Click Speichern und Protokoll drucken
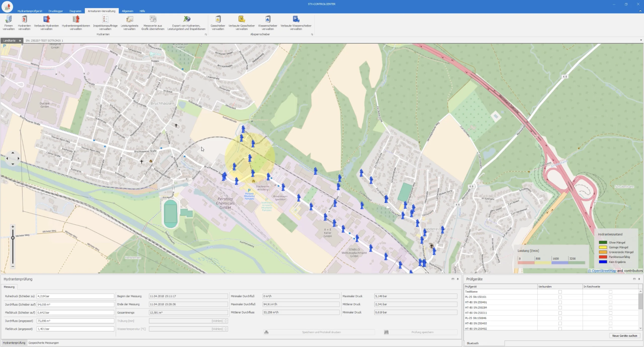This screenshot has width=644, height=347. point(319,332)
